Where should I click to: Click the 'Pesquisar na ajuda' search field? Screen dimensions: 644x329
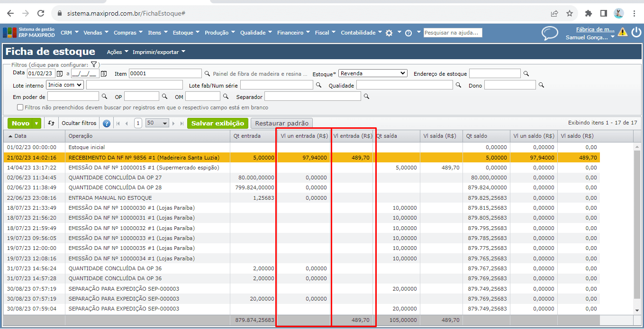(x=453, y=33)
